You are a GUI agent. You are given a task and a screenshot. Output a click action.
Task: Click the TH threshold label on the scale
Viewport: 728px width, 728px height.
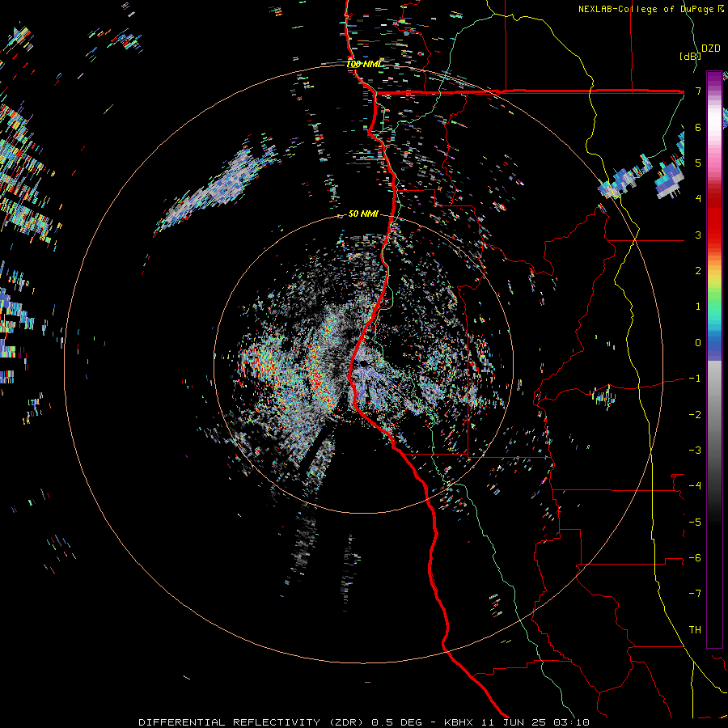695,629
